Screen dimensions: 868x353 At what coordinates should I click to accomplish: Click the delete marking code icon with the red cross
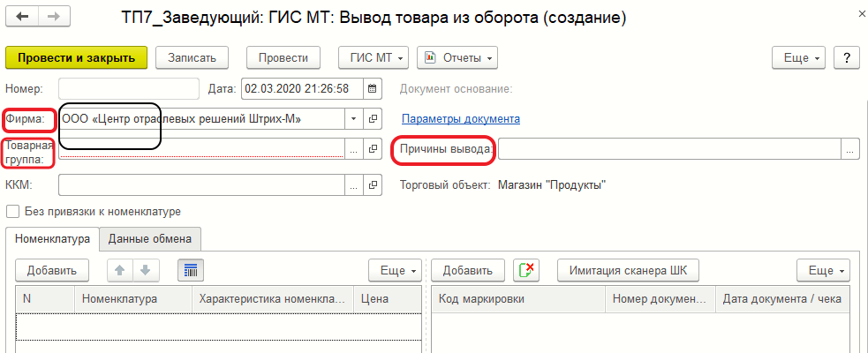(526, 271)
